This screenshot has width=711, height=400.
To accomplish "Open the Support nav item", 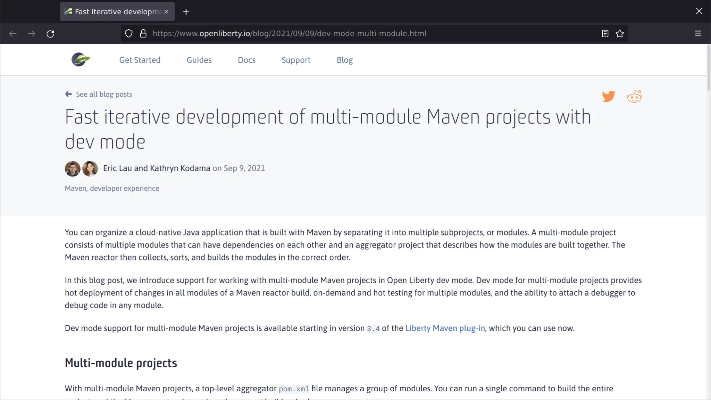I will [x=295, y=60].
